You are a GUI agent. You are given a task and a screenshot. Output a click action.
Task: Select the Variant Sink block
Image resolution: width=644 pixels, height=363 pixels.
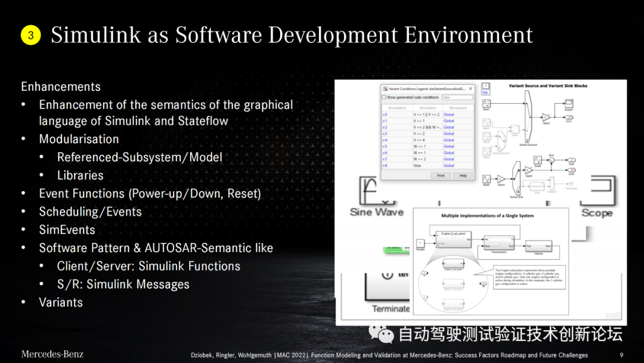click(516, 177)
